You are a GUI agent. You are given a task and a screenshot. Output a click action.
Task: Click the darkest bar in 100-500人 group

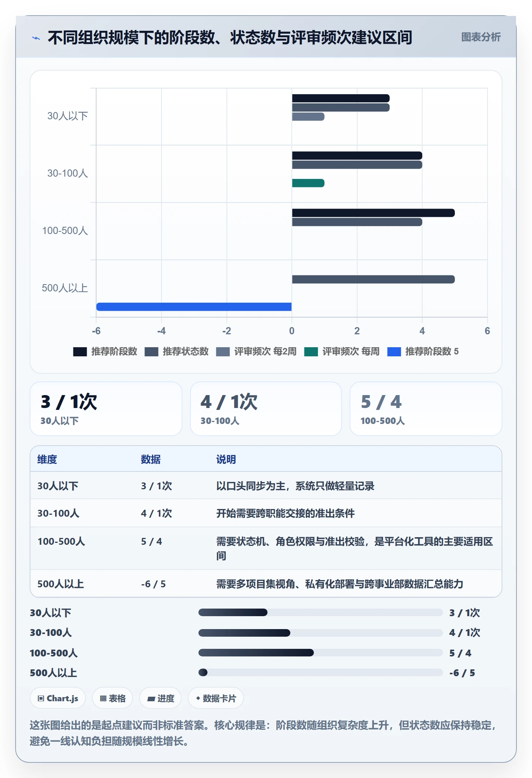pos(373,213)
